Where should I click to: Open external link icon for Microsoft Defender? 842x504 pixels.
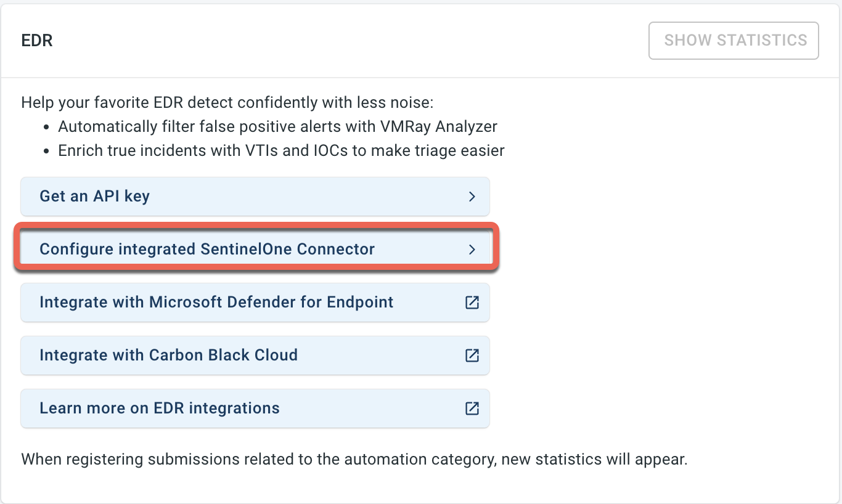click(472, 303)
